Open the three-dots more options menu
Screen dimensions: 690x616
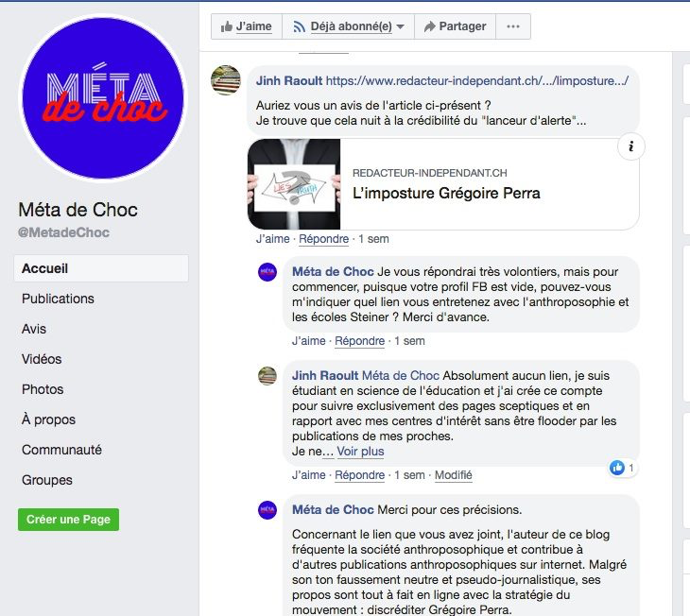click(x=513, y=26)
